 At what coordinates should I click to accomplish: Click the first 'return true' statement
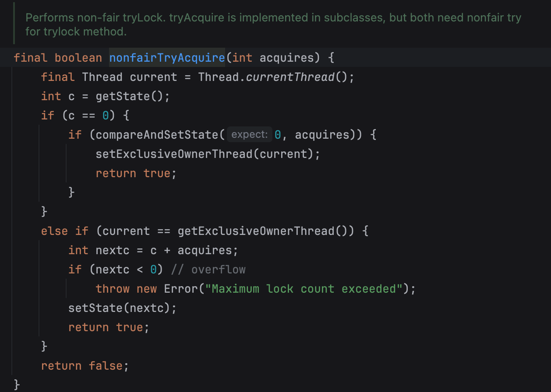point(136,173)
